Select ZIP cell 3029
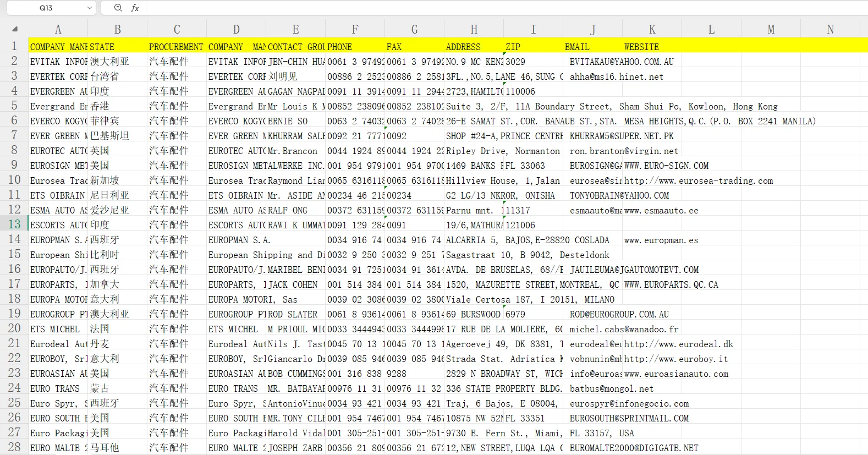 pos(533,62)
